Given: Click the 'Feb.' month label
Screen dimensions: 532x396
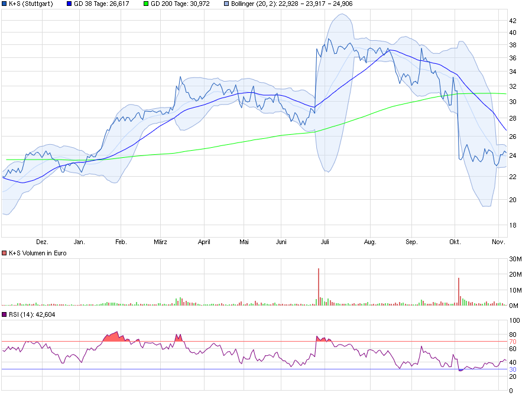Looking at the screenshot, I should pyautogui.click(x=121, y=242).
